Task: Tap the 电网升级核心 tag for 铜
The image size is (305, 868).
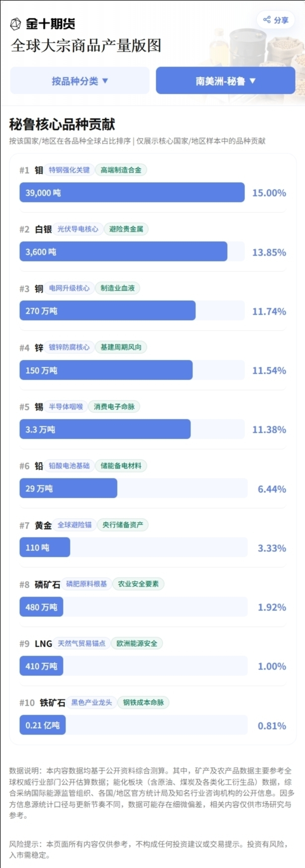Action: click(x=69, y=288)
